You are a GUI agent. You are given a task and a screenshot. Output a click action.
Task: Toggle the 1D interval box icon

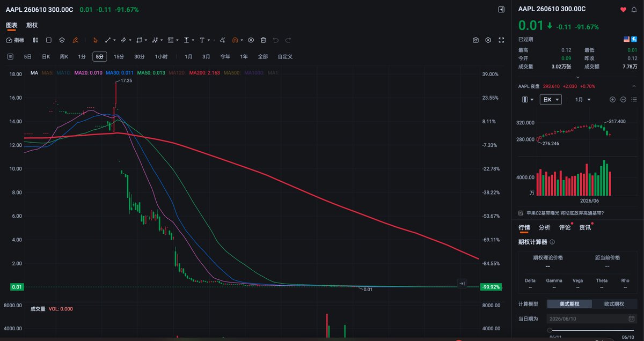10,56
